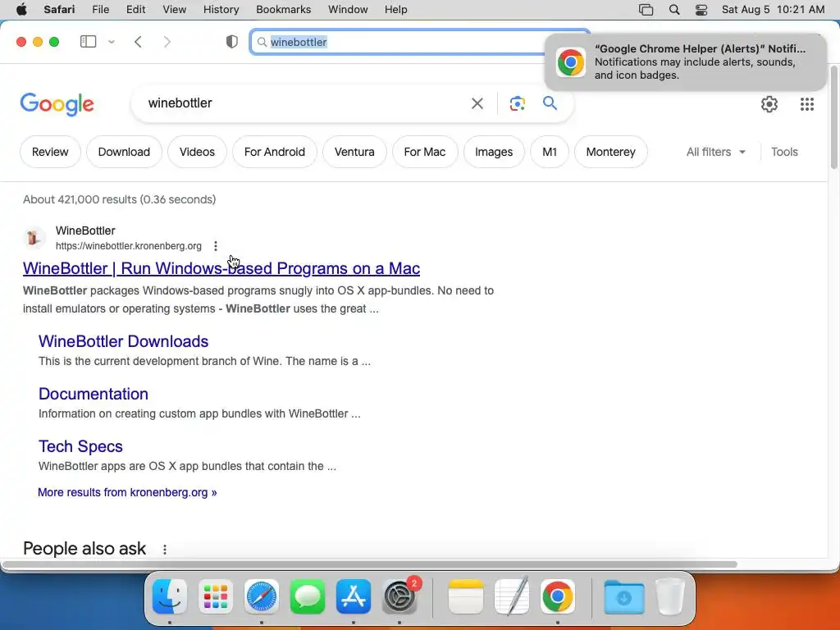
Task: Open the Help menu
Action: tap(396, 10)
